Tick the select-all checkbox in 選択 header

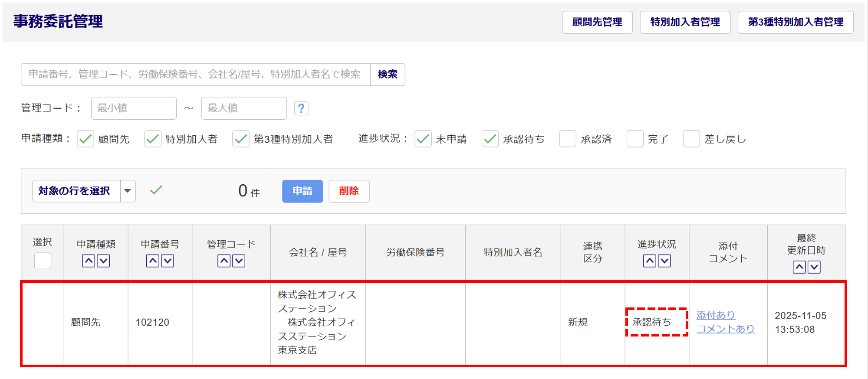point(43,261)
